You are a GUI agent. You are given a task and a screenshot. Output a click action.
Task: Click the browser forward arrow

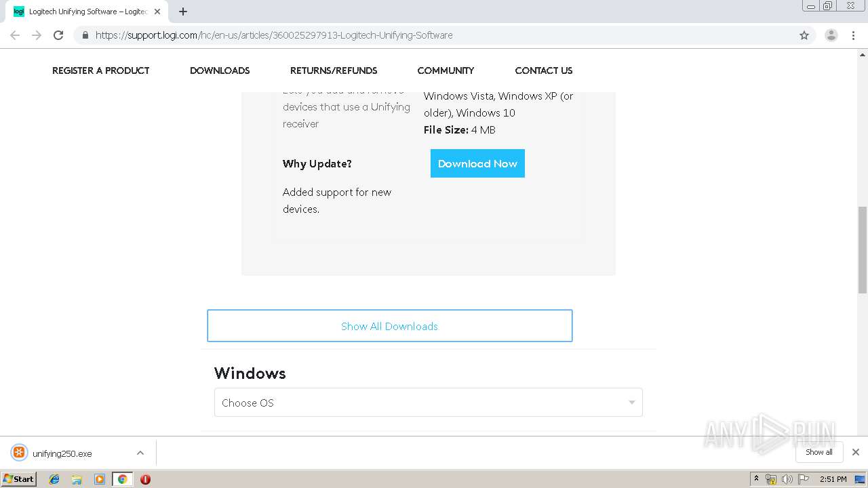[x=37, y=35]
